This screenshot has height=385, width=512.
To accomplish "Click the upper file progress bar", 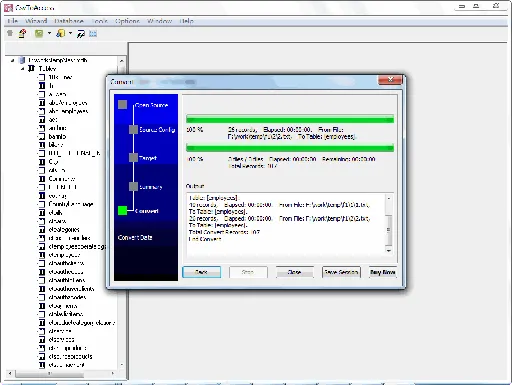I will (290, 119).
